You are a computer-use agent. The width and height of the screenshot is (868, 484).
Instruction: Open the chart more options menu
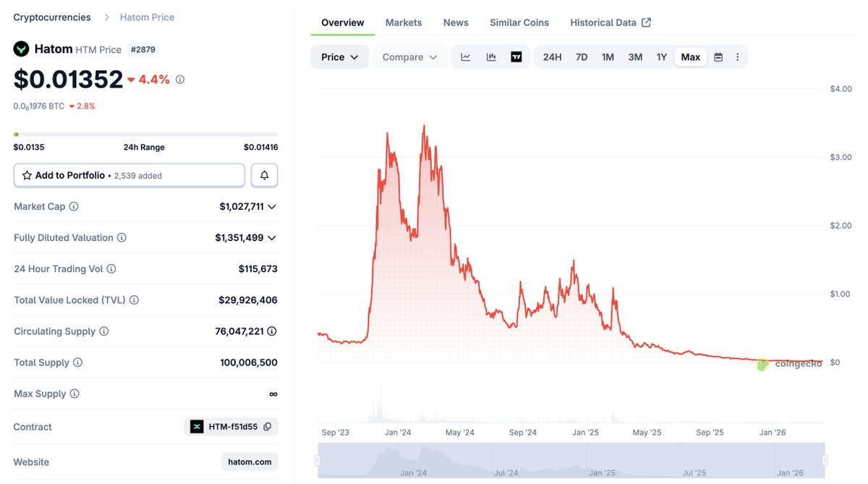737,57
